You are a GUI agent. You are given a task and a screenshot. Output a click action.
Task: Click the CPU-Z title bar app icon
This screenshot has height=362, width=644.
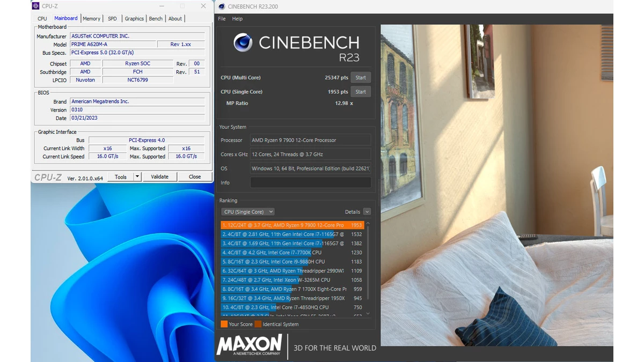coord(35,6)
